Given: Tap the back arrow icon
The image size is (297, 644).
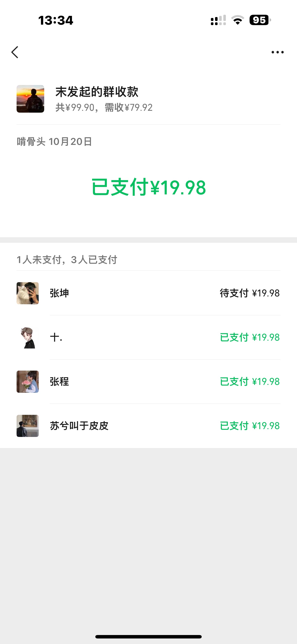Looking at the screenshot, I should tap(15, 52).
